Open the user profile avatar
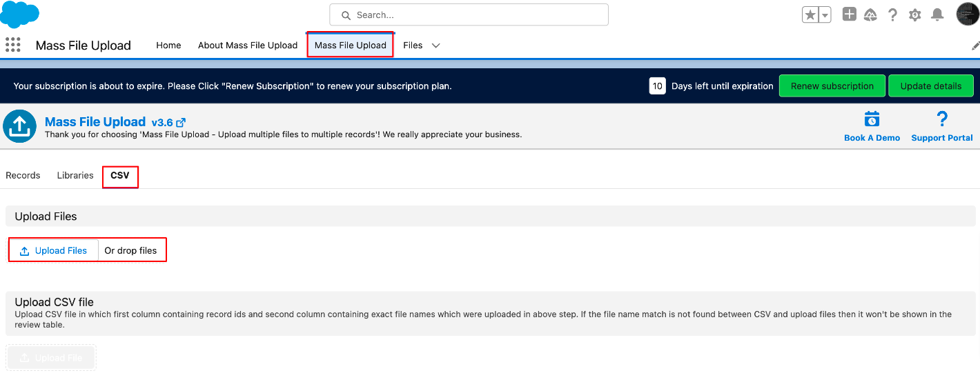980x382 pixels. coord(968,14)
